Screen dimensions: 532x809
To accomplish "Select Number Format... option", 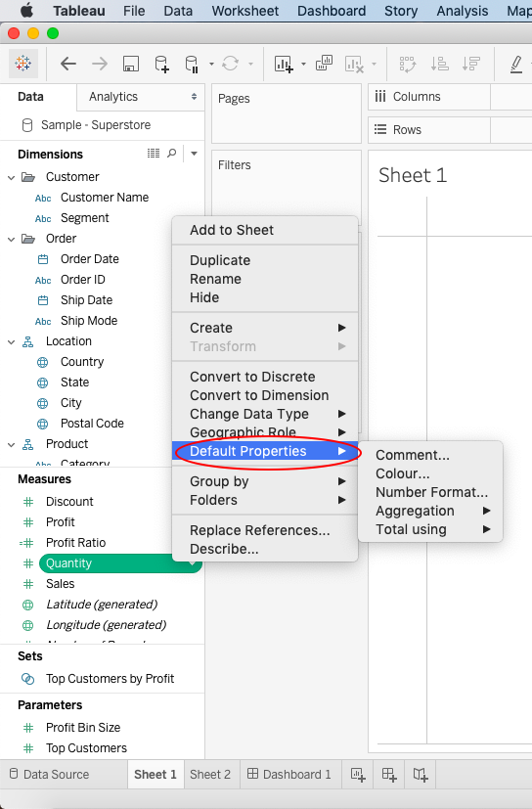I will [x=430, y=492].
